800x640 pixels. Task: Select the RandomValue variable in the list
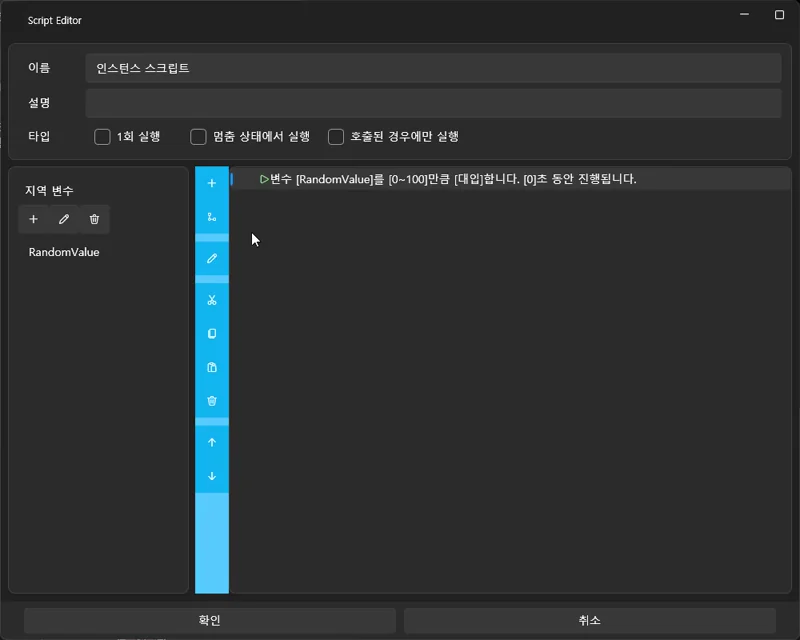(62, 252)
